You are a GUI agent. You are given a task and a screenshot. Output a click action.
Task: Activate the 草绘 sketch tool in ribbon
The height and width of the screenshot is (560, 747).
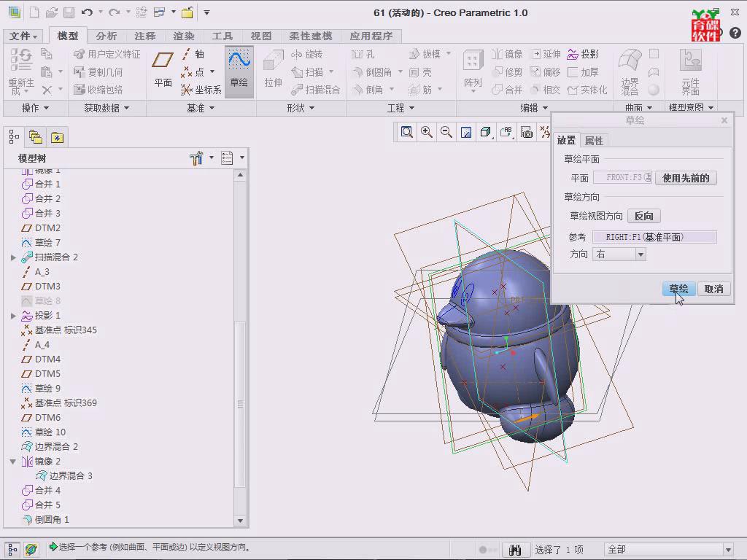point(239,71)
